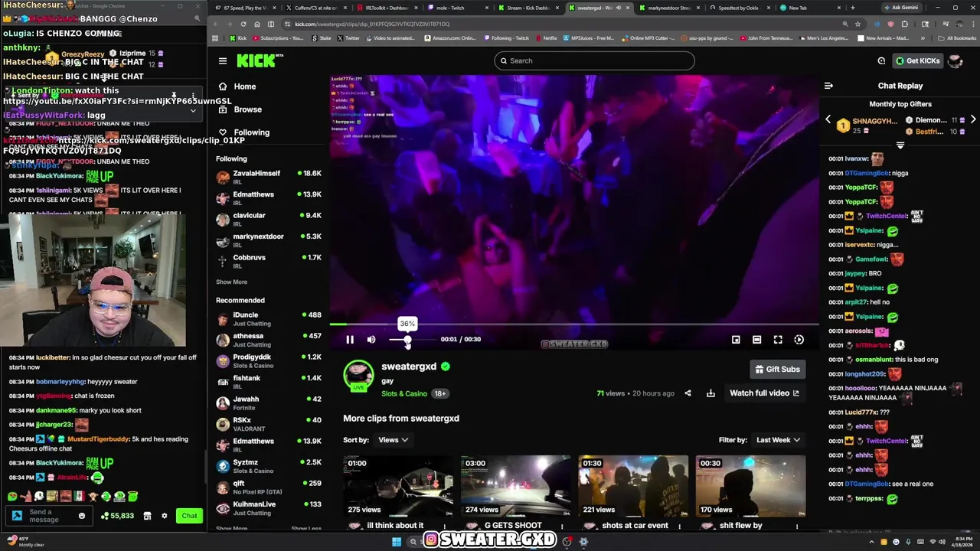Click the green Chat send button
The width and height of the screenshot is (980, 551).
(189, 516)
